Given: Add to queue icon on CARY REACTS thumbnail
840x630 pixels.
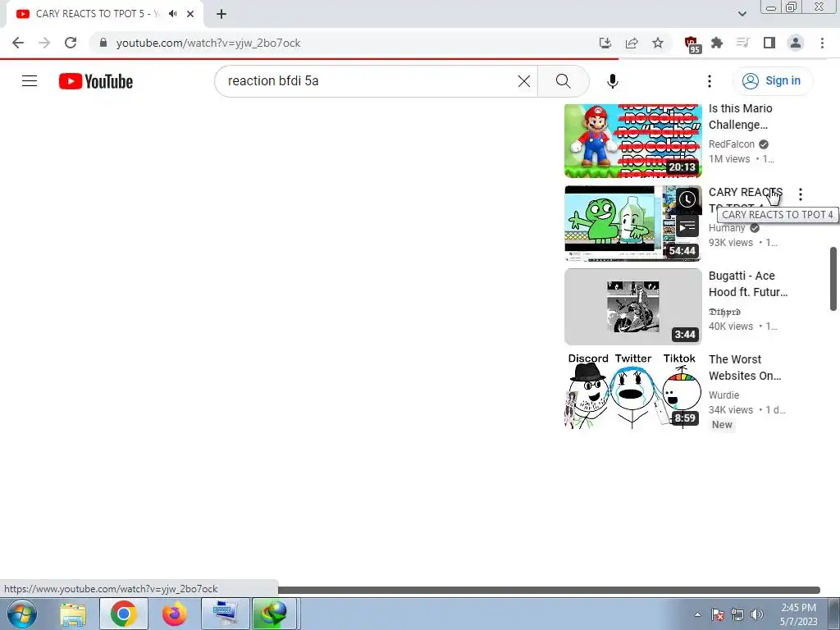Looking at the screenshot, I should pyautogui.click(x=687, y=226).
